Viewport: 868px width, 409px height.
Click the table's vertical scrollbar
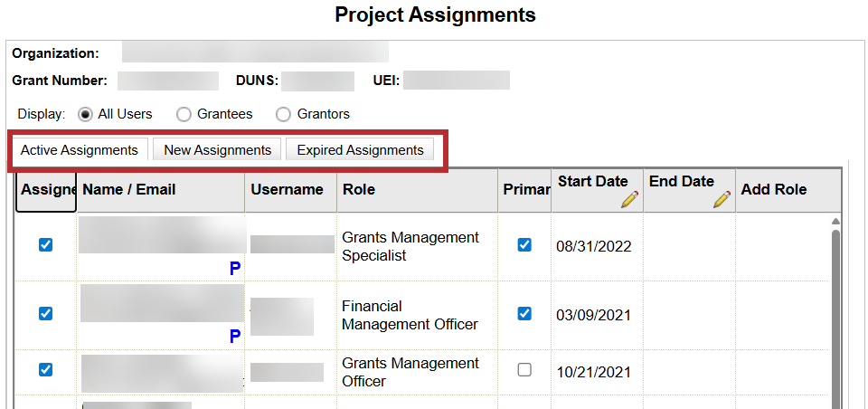[835, 308]
